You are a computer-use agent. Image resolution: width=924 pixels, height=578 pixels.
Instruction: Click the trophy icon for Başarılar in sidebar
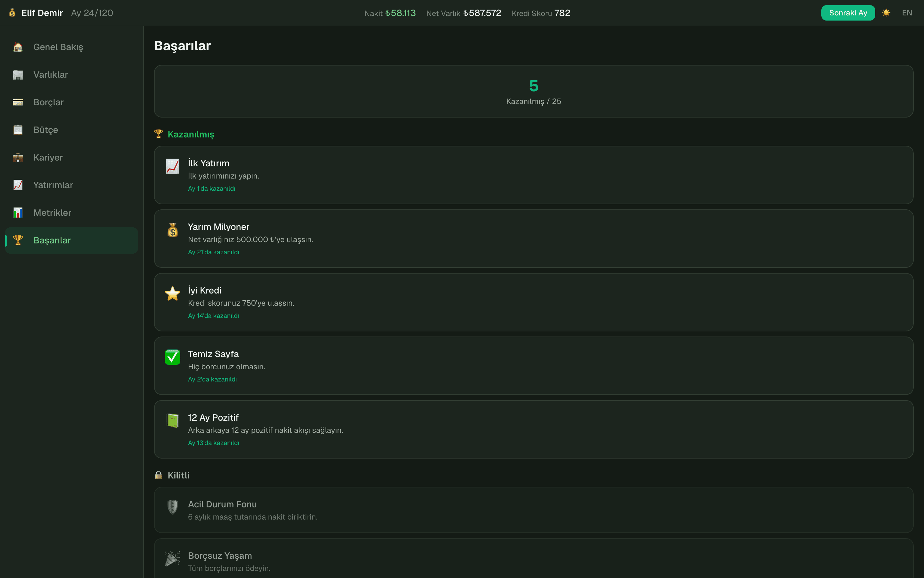[18, 240]
